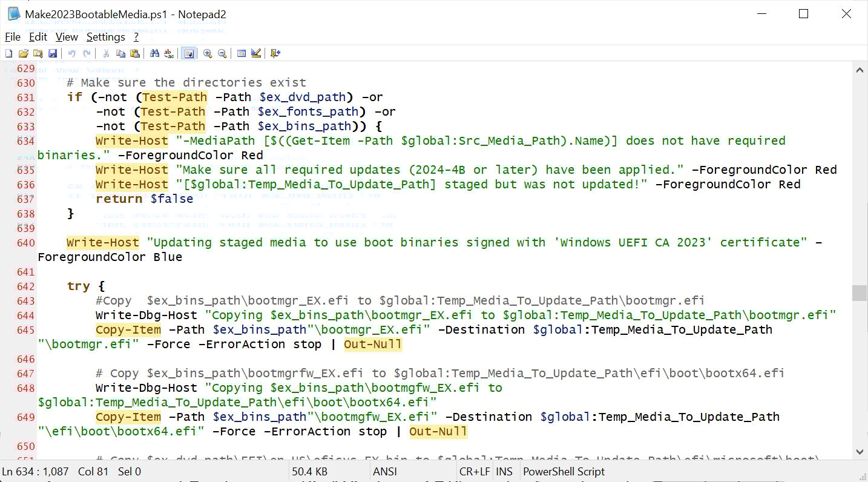868x482 pixels.
Task: Click $ex_bins_path variable on line 633
Action: click(304, 126)
